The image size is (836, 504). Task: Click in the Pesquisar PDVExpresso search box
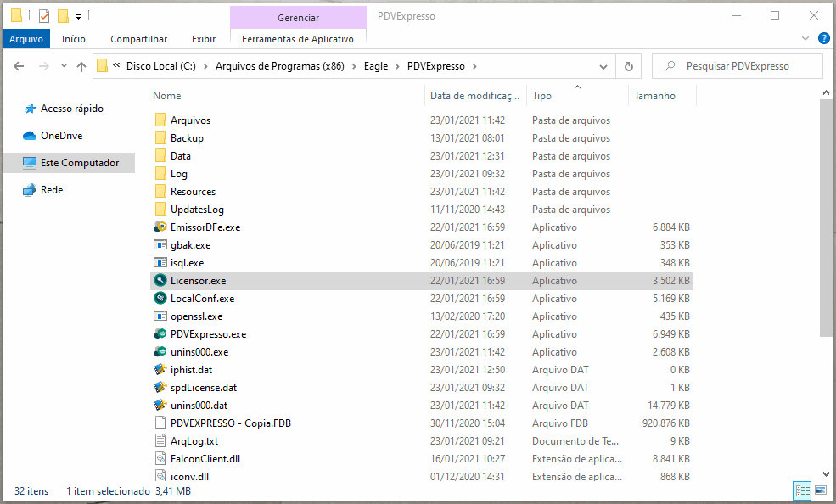pos(738,66)
